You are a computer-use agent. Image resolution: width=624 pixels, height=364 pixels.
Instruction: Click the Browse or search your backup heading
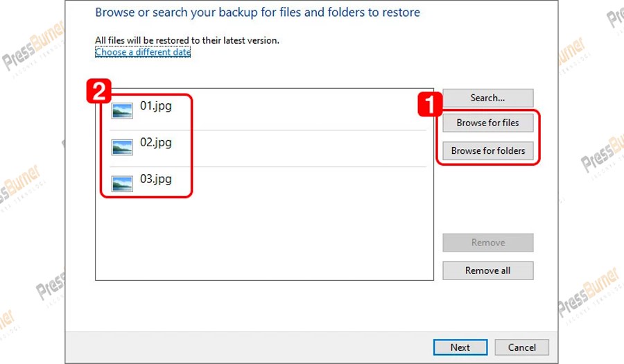257,12
